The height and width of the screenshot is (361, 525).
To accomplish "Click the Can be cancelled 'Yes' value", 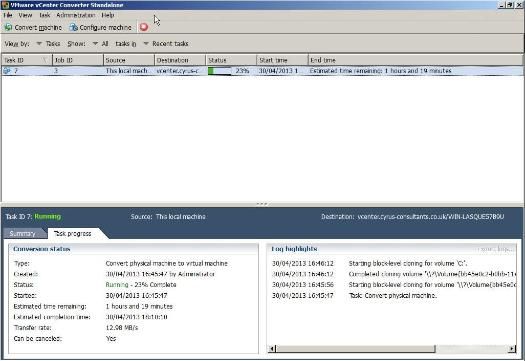I will [x=111, y=338].
